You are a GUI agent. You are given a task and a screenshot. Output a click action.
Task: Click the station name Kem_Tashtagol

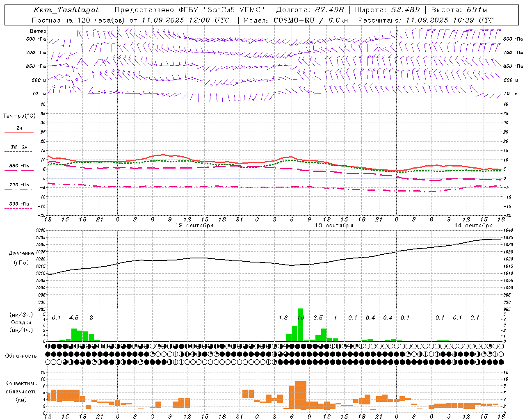tap(66, 10)
